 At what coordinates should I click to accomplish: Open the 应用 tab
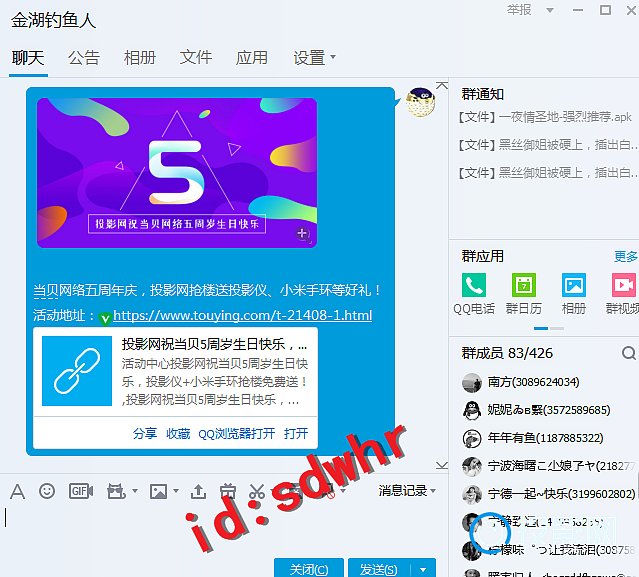point(251,57)
